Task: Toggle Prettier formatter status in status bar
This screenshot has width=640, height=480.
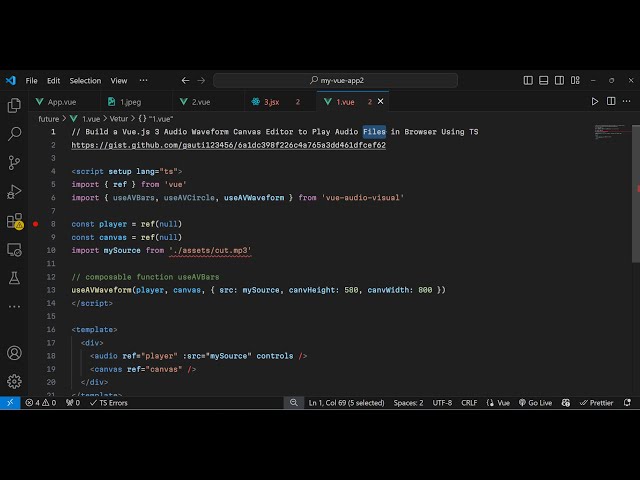Action: (596, 403)
